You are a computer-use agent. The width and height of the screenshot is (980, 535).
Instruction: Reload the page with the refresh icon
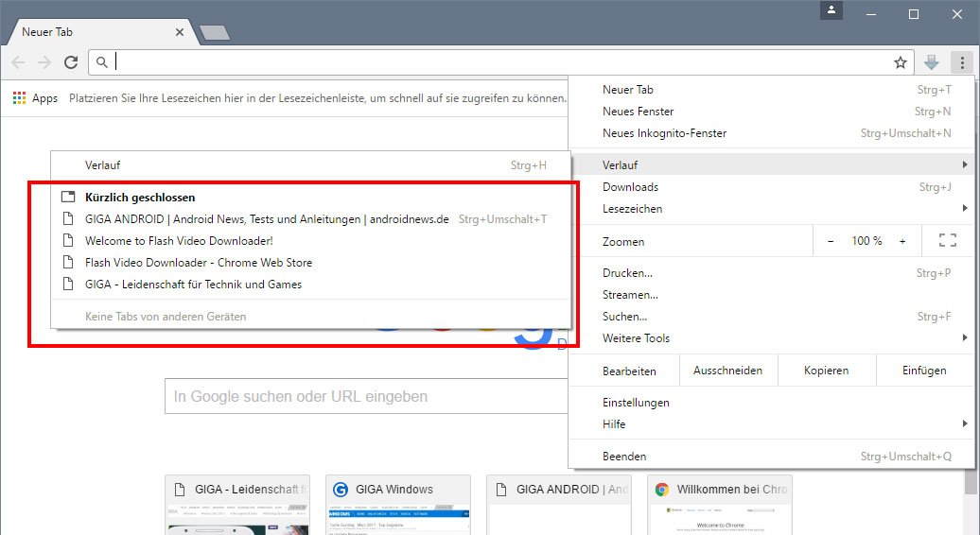(71, 62)
